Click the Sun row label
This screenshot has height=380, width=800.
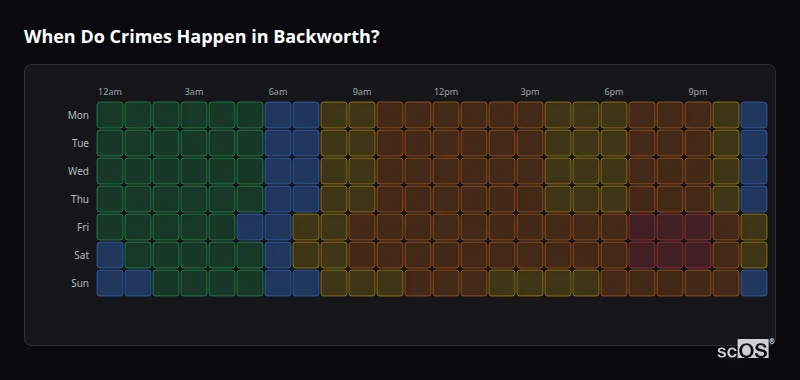80,284
